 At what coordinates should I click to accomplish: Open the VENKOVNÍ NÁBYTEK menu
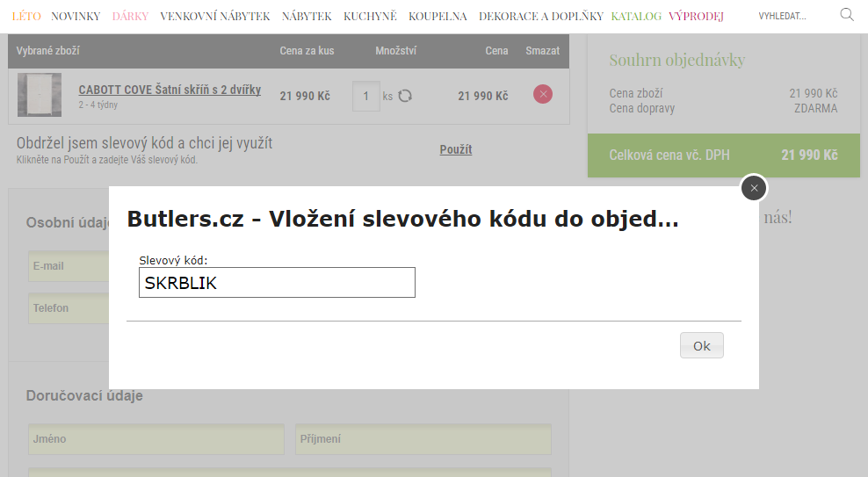pyautogui.click(x=214, y=16)
